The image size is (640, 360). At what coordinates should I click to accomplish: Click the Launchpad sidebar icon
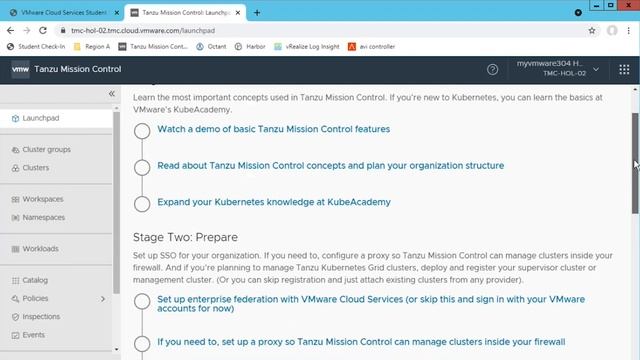pyautogui.click(x=16, y=118)
